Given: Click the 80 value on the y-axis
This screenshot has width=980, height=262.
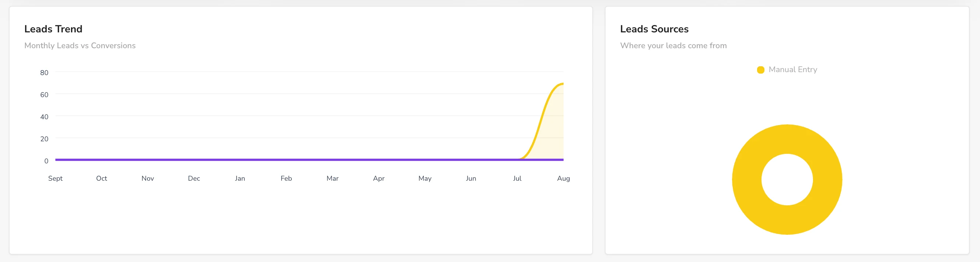Looking at the screenshot, I should pos(44,72).
